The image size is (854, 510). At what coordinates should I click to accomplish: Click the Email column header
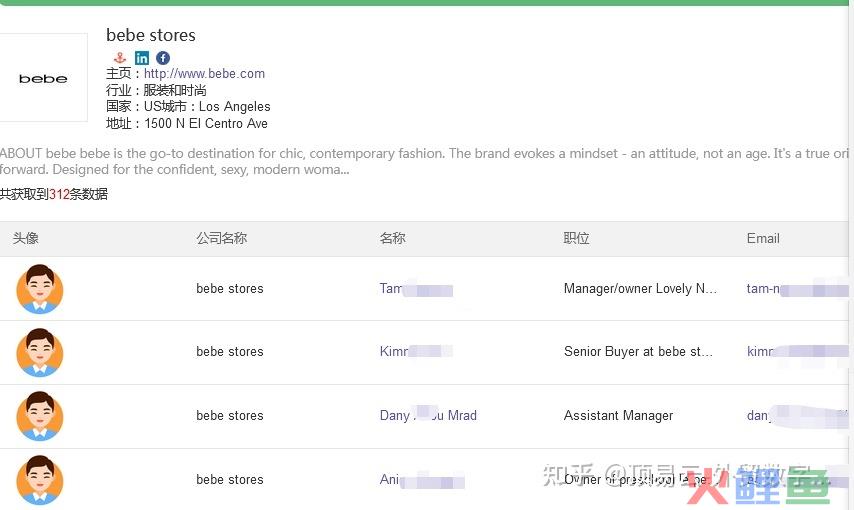click(x=763, y=238)
